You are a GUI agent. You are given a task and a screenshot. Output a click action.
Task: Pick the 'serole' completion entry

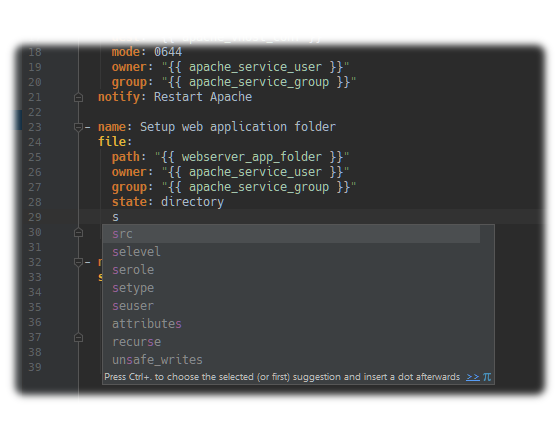(291, 270)
